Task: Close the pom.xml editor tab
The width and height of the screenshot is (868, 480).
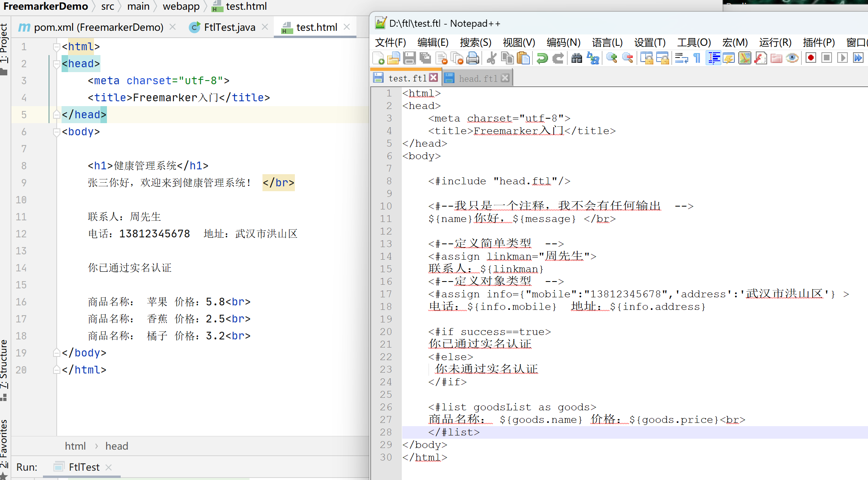Action: click(x=173, y=27)
